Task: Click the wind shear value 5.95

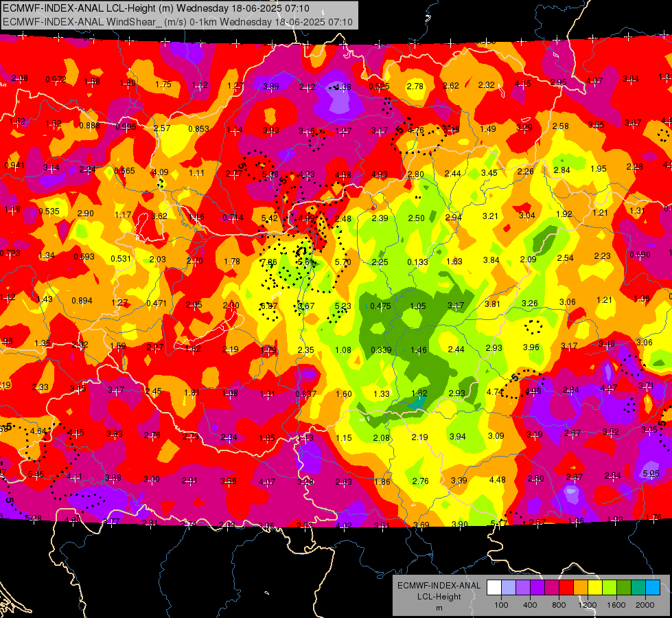Action: [651, 474]
